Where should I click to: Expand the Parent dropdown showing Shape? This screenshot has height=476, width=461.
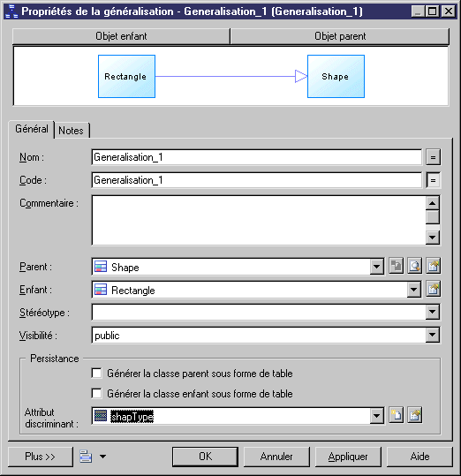point(376,267)
